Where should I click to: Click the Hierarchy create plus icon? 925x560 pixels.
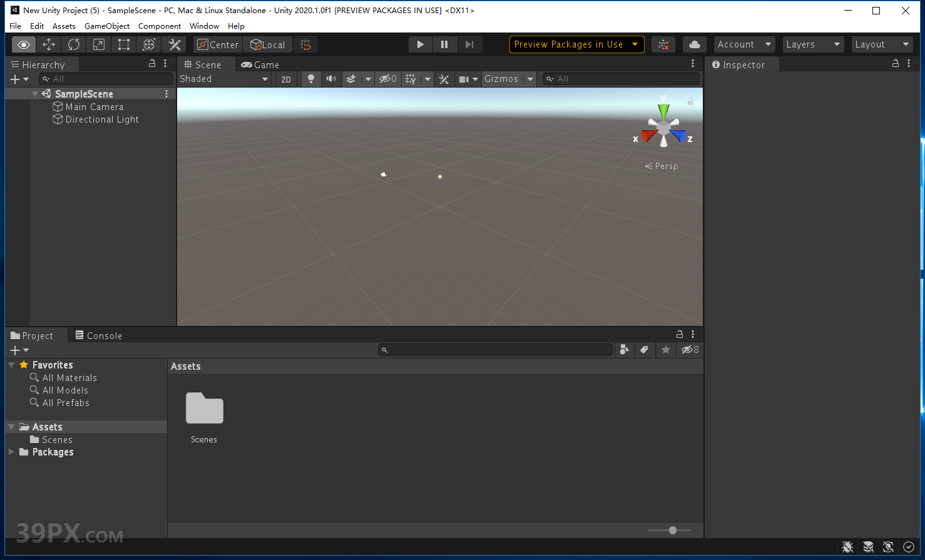[16, 79]
